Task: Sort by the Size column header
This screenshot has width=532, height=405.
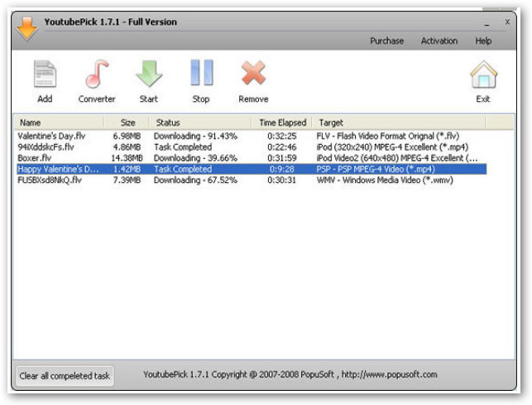Action: pos(127,123)
